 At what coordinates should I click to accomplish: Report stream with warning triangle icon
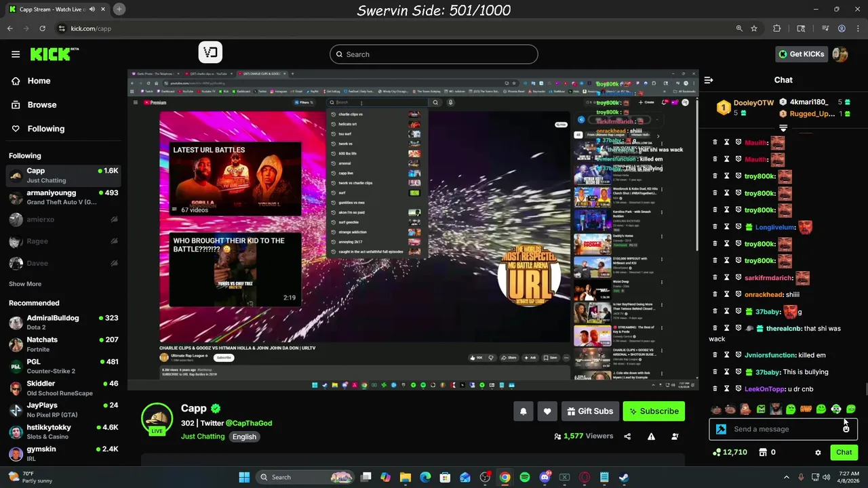coord(651,436)
